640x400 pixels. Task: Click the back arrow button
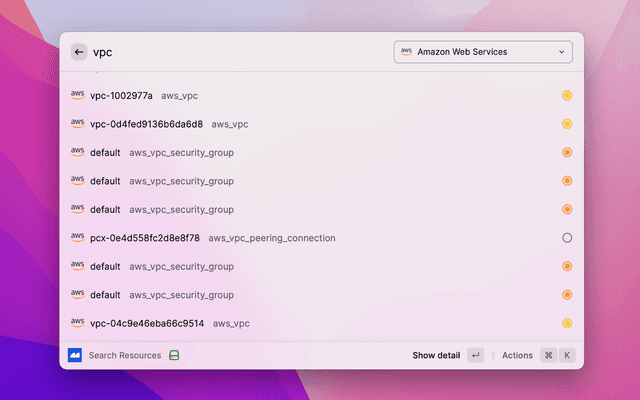[79, 52]
